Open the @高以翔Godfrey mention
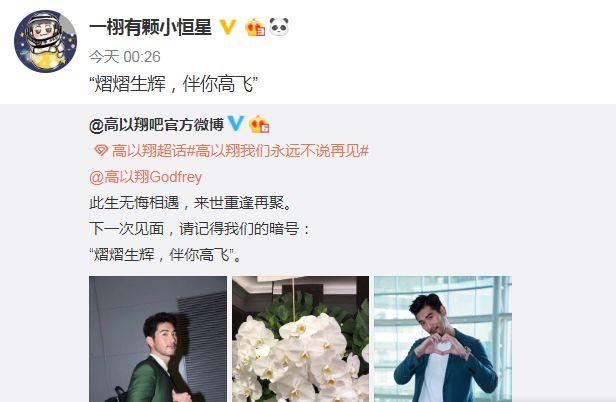Image resolution: width=616 pixels, height=402 pixels. tap(145, 177)
